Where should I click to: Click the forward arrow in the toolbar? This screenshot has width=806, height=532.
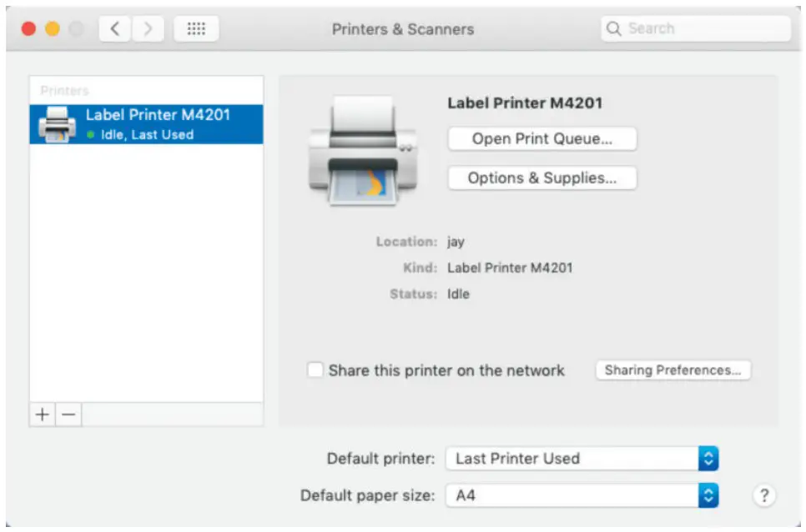pos(148,29)
